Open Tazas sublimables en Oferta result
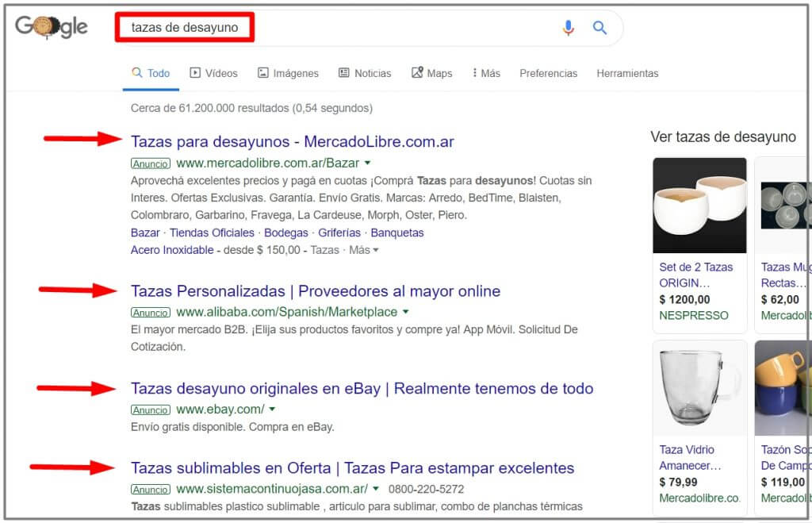This screenshot has width=812, height=523. pos(352,468)
